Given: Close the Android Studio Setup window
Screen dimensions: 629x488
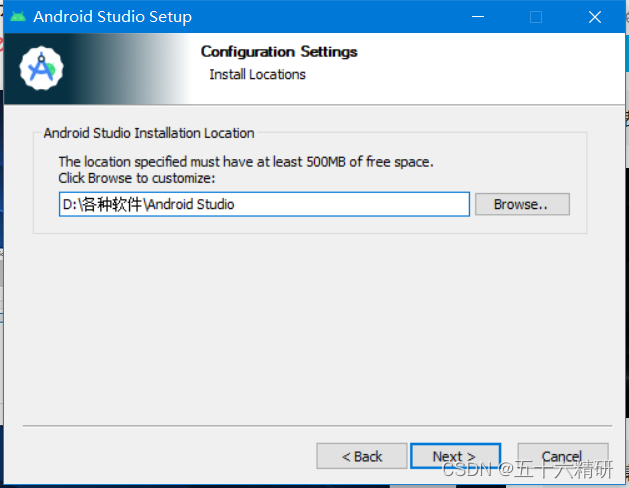Looking at the screenshot, I should click(x=595, y=17).
